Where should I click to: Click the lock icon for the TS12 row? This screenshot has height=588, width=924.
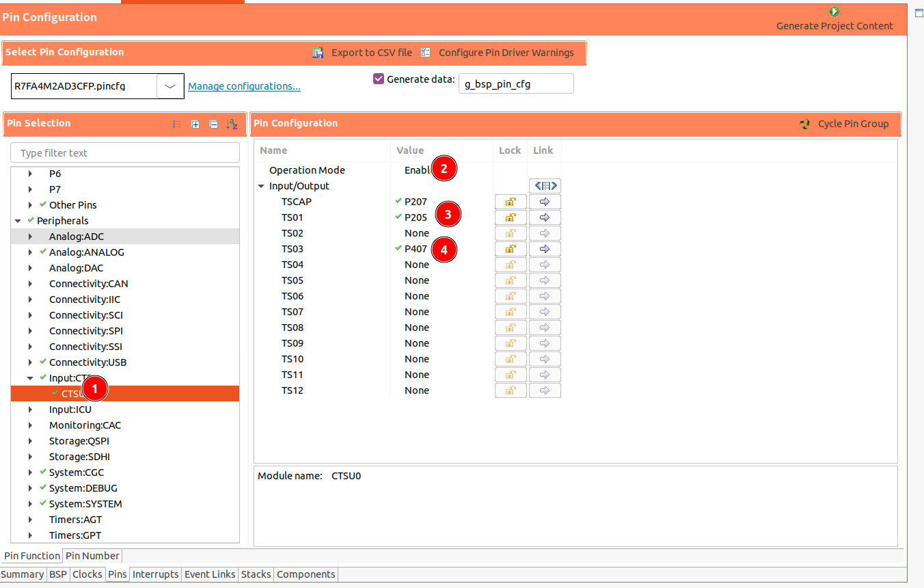pos(511,390)
